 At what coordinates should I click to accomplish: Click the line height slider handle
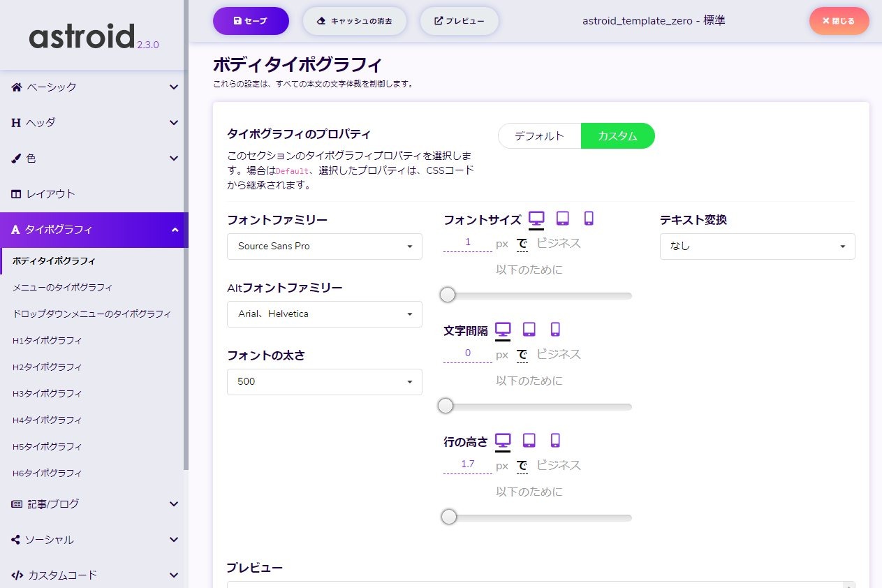[x=449, y=517]
